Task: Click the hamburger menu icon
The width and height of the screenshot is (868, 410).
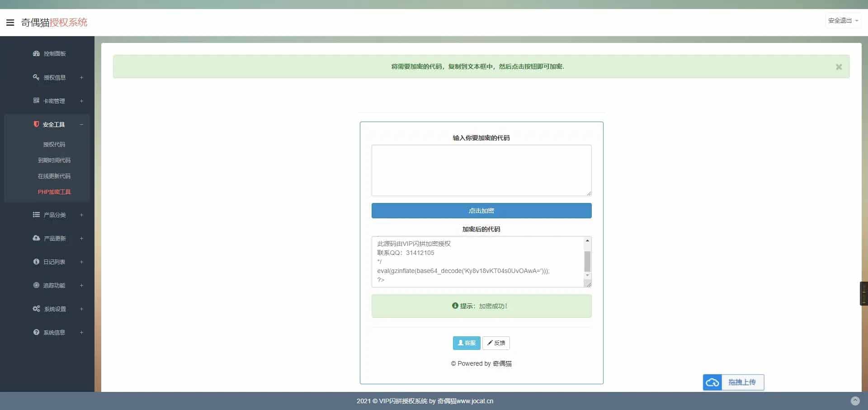Action: [x=10, y=23]
